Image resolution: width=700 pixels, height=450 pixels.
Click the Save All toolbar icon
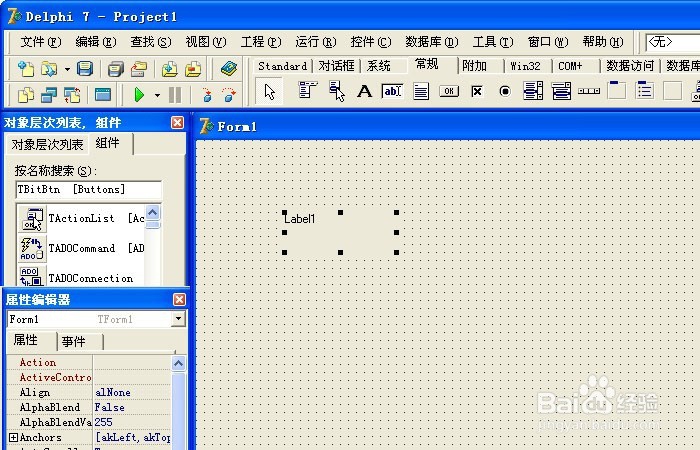tap(116, 69)
